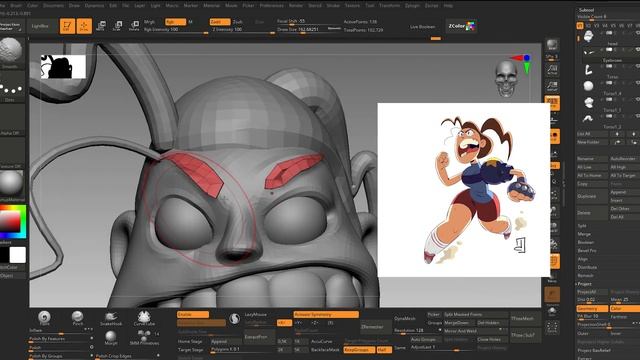Toggle X axis symmetry button
640x360 pixels.
284,322
